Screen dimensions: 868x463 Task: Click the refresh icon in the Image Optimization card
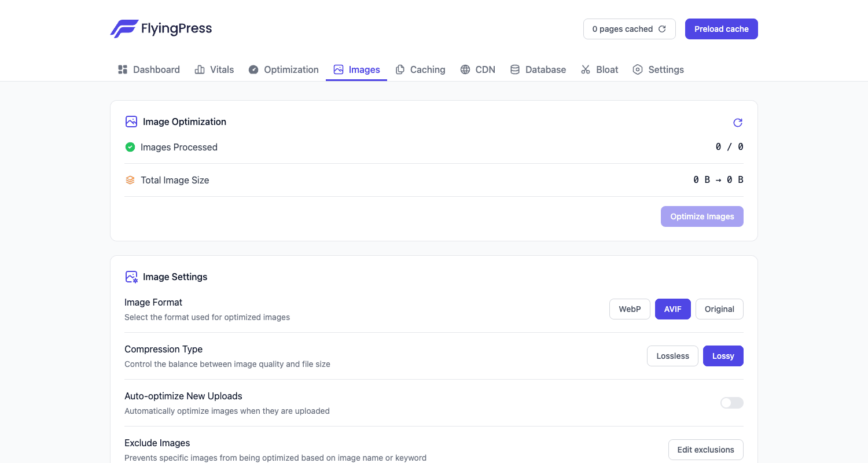pos(738,123)
